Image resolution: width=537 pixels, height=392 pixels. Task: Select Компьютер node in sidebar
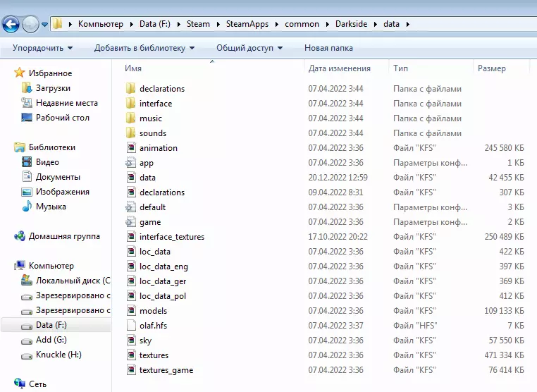tap(51, 266)
